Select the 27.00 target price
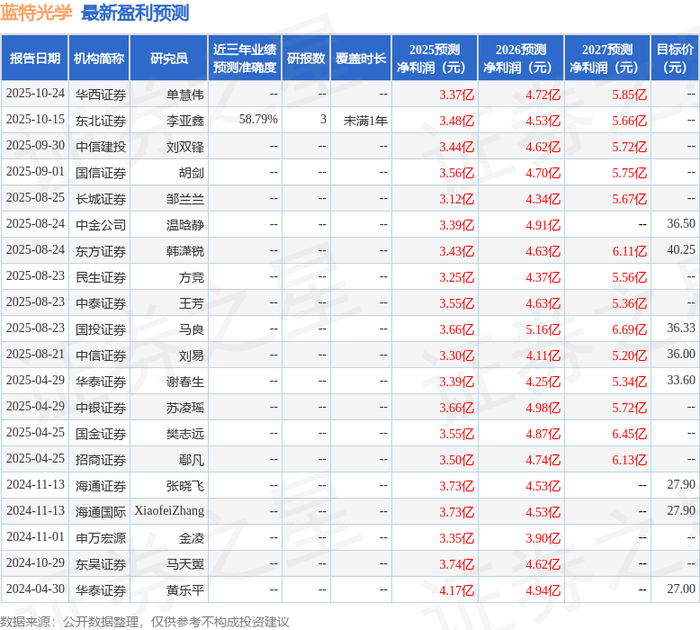 (681, 589)
